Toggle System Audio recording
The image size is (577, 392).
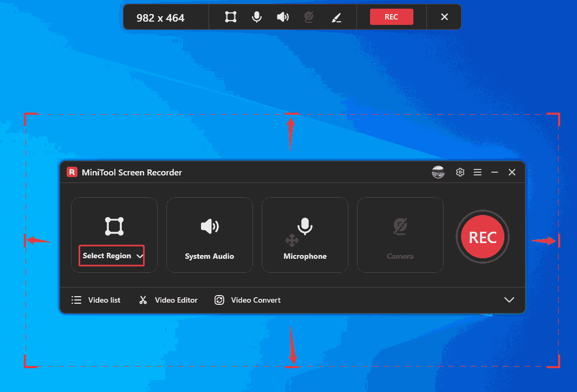(209, 234)
